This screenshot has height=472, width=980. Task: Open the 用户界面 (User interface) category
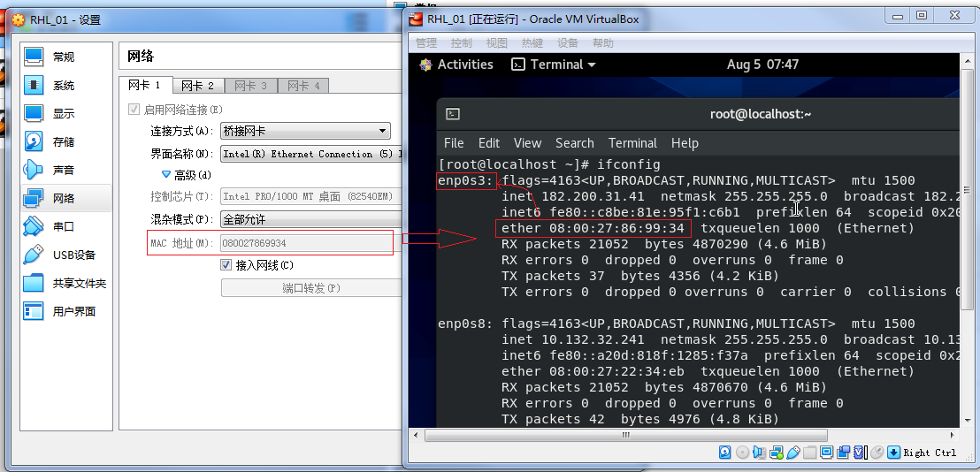(65, 311)
